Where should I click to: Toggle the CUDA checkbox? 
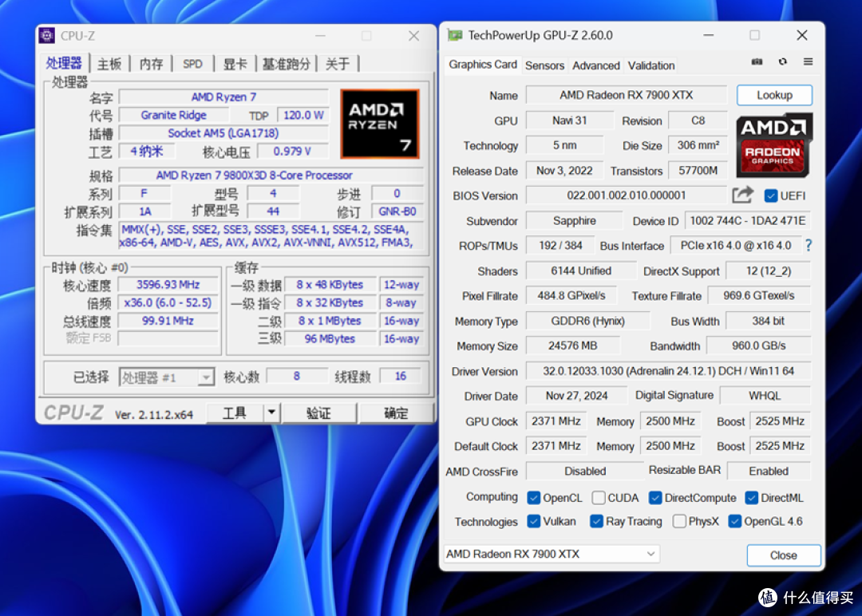click(x=598, y=498)
